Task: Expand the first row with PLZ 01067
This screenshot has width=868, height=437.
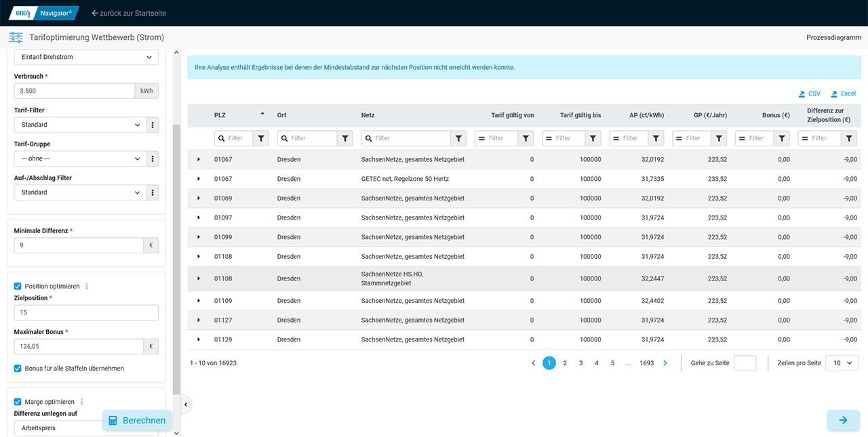Action: (x=199, y=160)
